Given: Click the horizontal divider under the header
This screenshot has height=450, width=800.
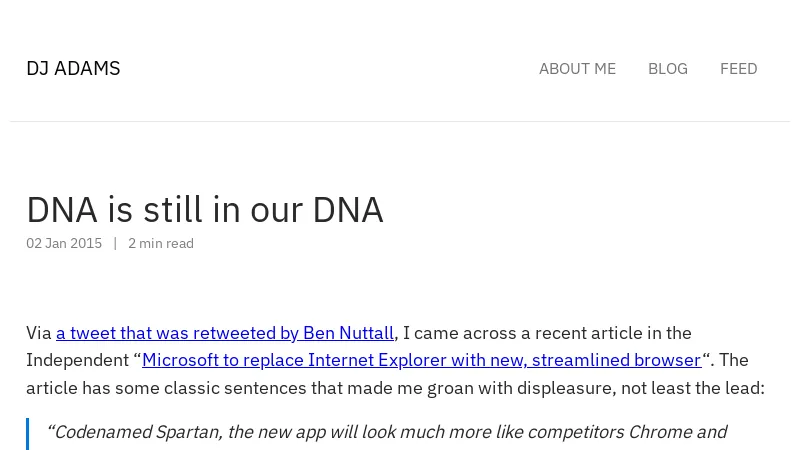Looking at the screenshot, I should (x=400, y=122).
